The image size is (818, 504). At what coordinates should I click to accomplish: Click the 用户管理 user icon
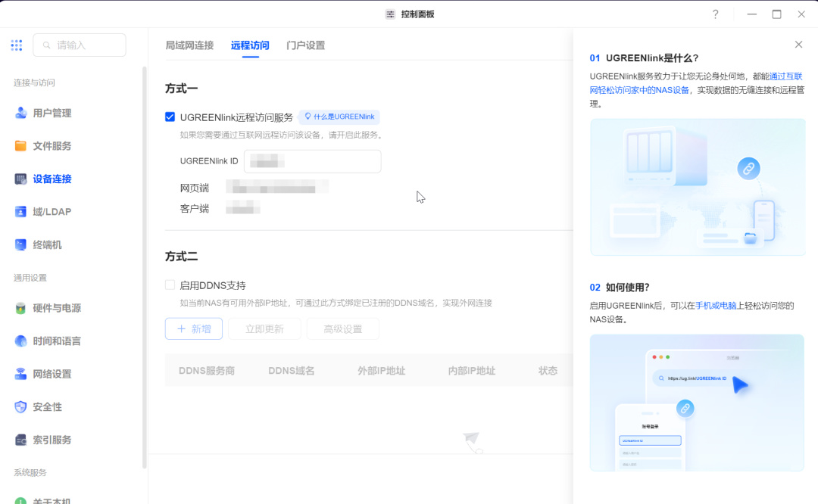[x=20, y=113]
